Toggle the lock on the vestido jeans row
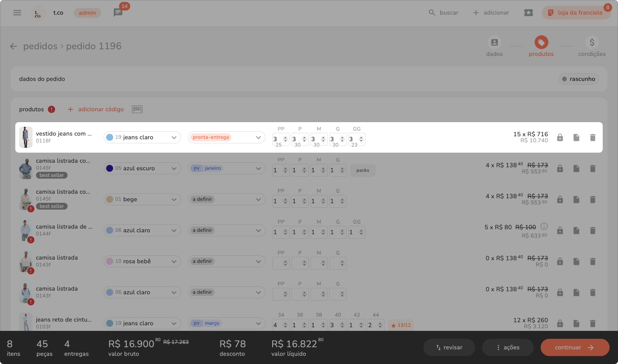Viewport: 618px width, 364px height. (560, 137)
